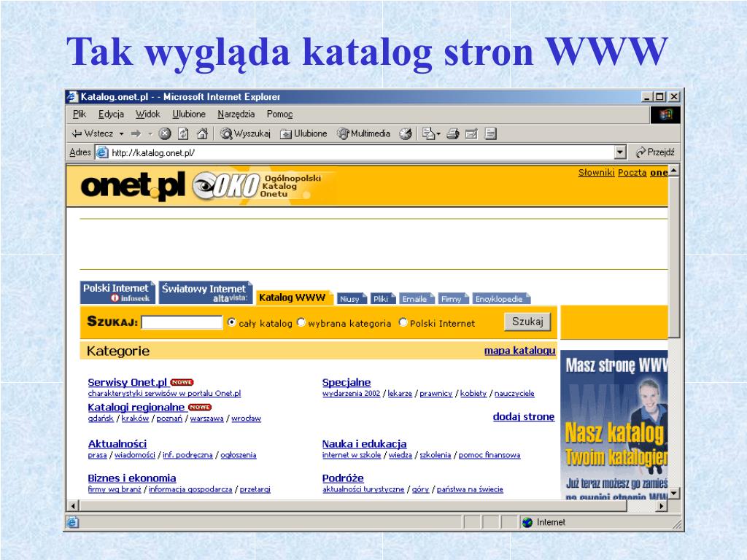Image resolution: width=747 pixels, height=560 pixels.
Task: Click the page icon in address bar
Action: click(102, 152)
